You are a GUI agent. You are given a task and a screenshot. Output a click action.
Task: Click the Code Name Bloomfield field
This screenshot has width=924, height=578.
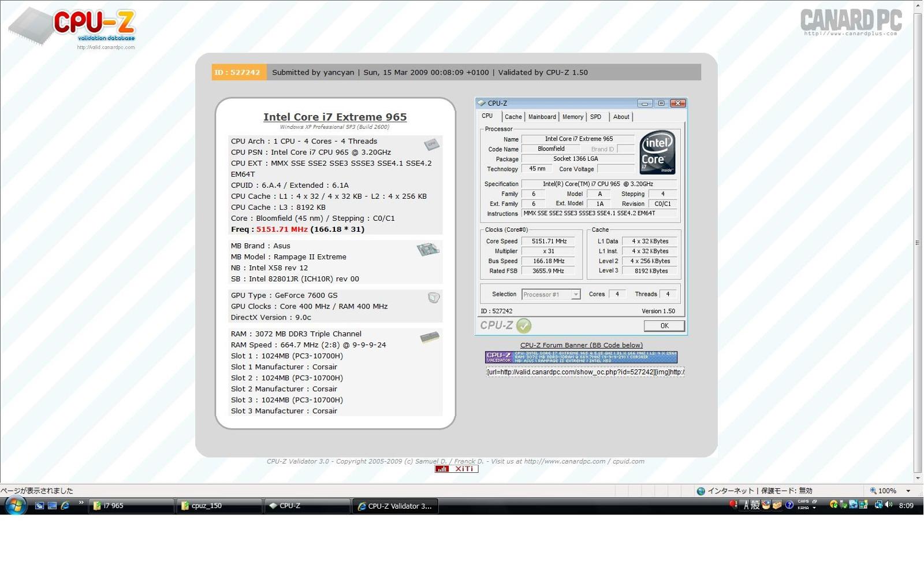(551, 149)
